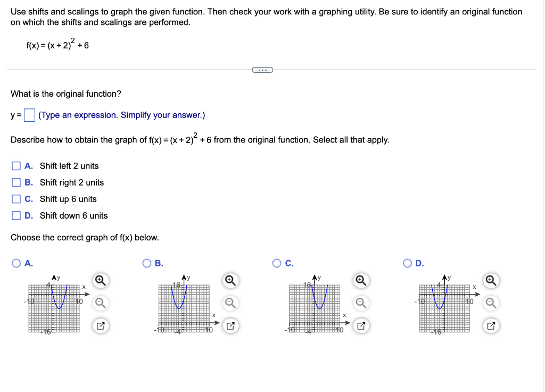Image resolution: width=545 pixels, height=392 pixels.
Task: Zoom in on graph A
Action: [x=101, y=280]
